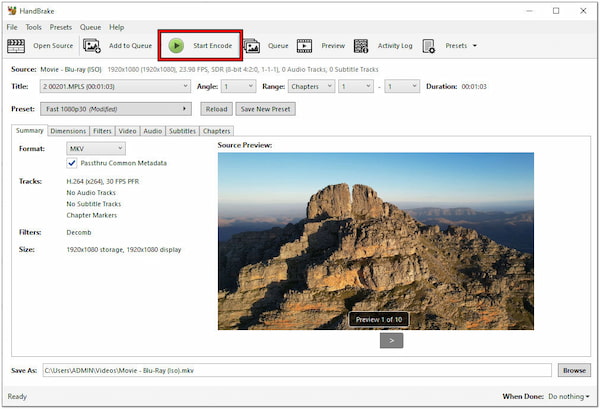The width and height of the screenshot is (600, 409).
Task: Click the No Subtitle Tracks text
Action: [x=94, y=204]
